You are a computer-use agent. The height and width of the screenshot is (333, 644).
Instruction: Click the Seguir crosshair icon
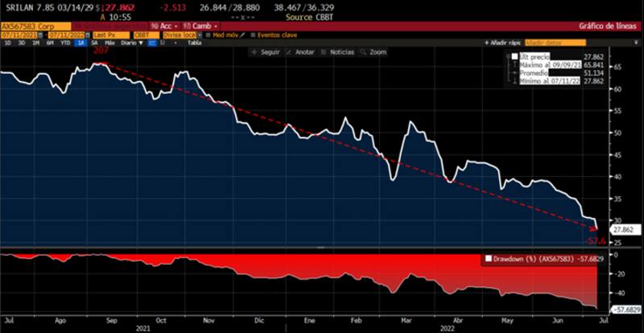pyautogui.click(x=255, y=51)
